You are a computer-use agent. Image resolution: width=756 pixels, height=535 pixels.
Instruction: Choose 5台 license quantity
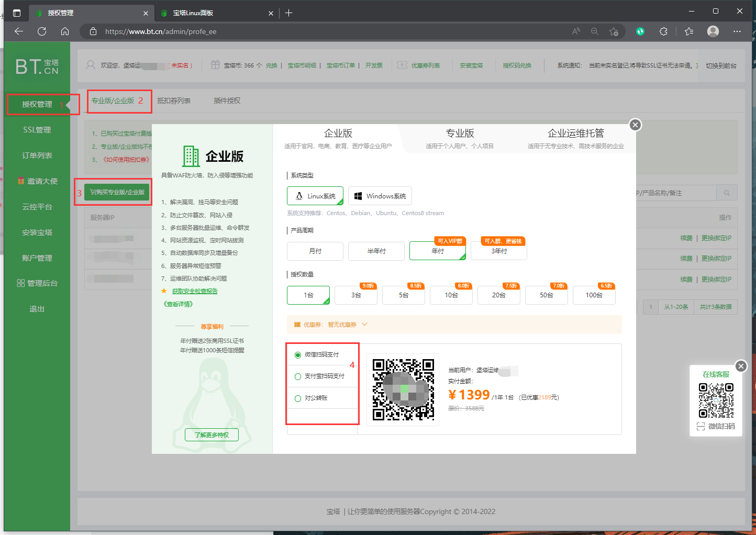[x=404, y=295]
